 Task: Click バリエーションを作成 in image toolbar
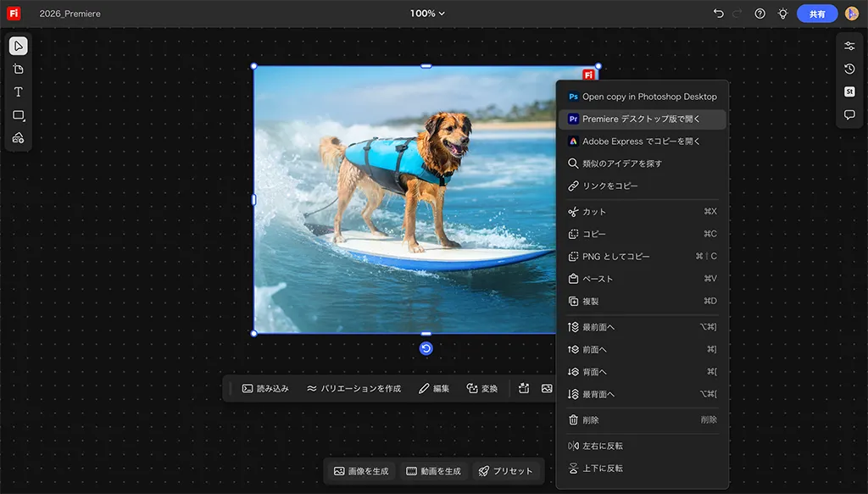pyautogui.click(x=353, y=389)
